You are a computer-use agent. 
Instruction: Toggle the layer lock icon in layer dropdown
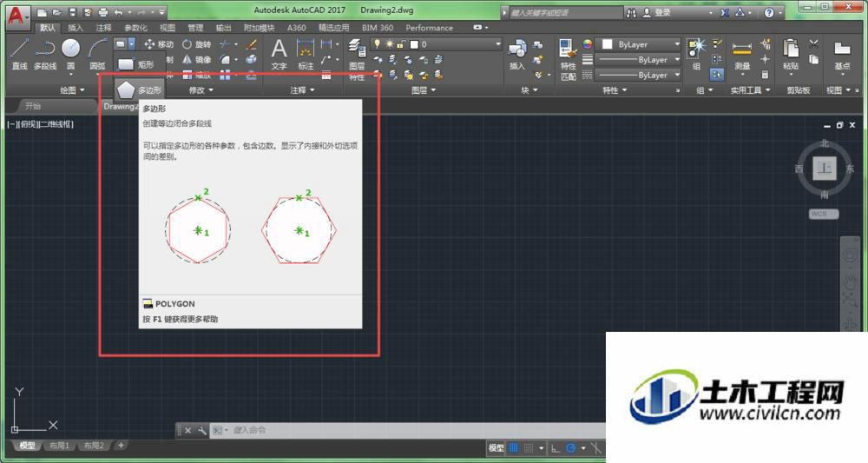[x=400, y=43]
